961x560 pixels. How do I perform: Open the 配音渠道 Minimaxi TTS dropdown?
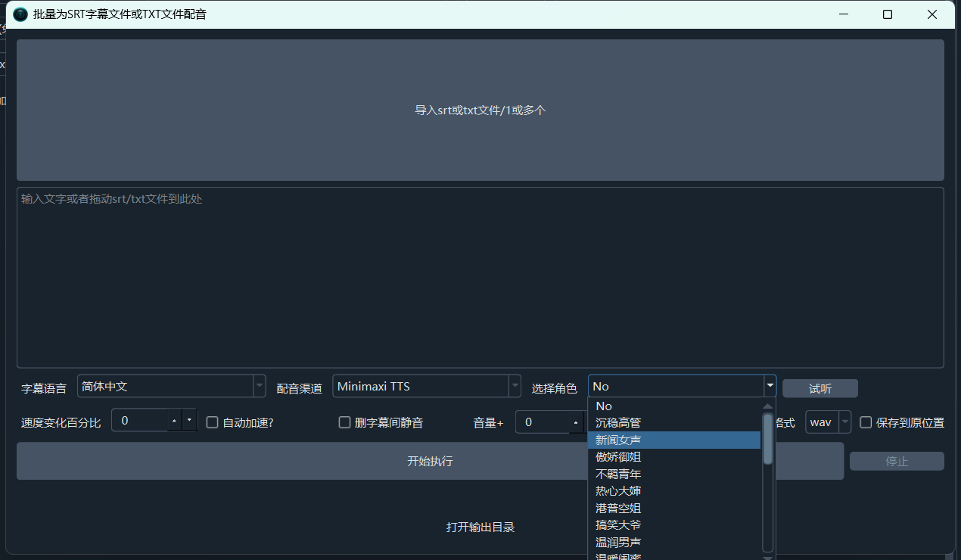(x=515, y=386)
